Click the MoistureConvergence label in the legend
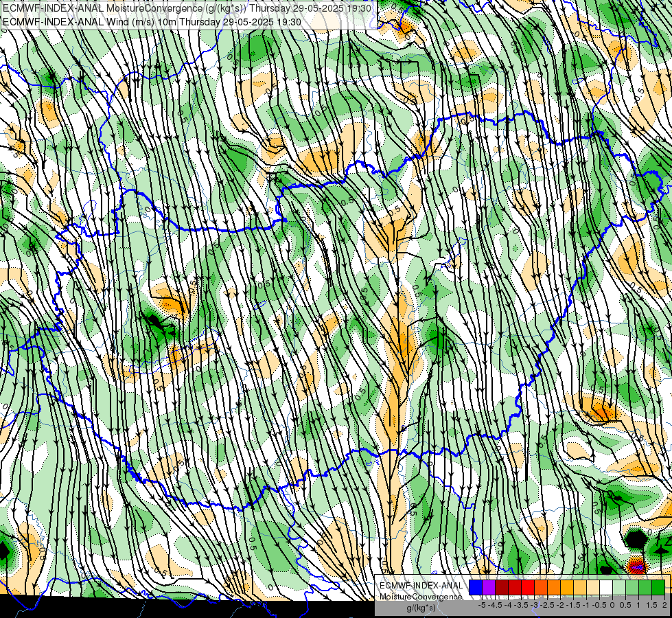The width and height of the screenshot is (672, 618). coord(421,597)
